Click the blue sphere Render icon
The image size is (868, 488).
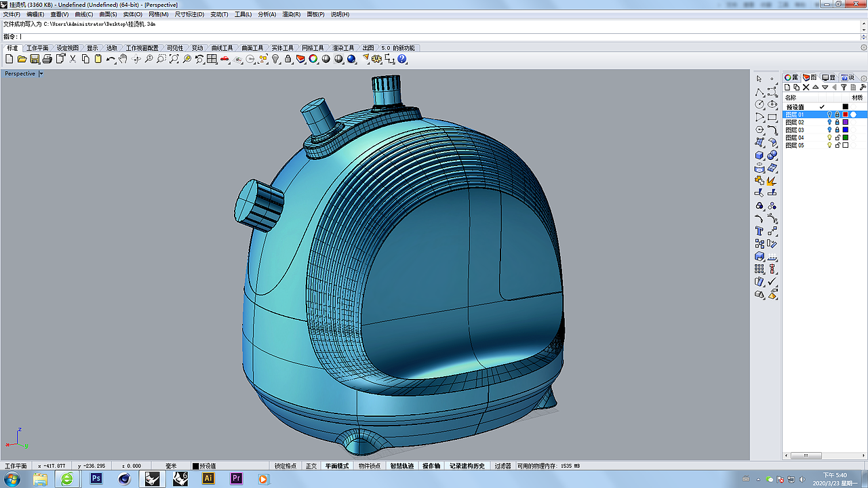351,59
